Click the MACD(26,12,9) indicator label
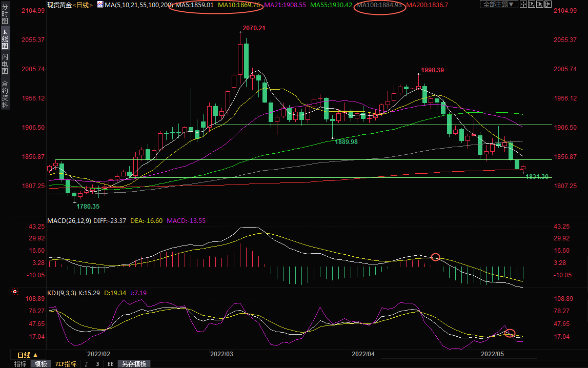This screenshot has height=368, width=588. pos(70,221)
